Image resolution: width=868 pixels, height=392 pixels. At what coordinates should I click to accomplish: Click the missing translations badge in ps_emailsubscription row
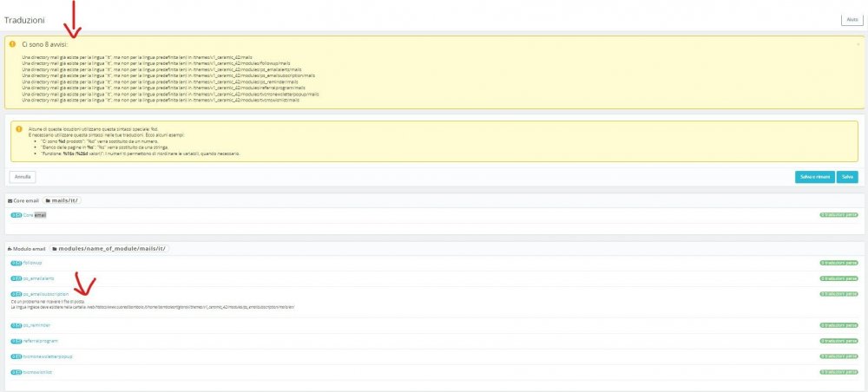click(x=838, y=294)
